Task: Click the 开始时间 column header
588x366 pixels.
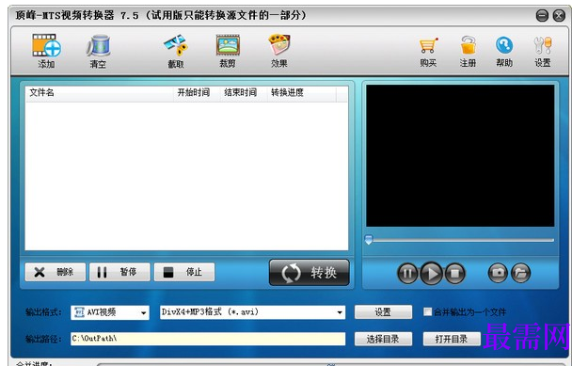Action: pos(197,92)
